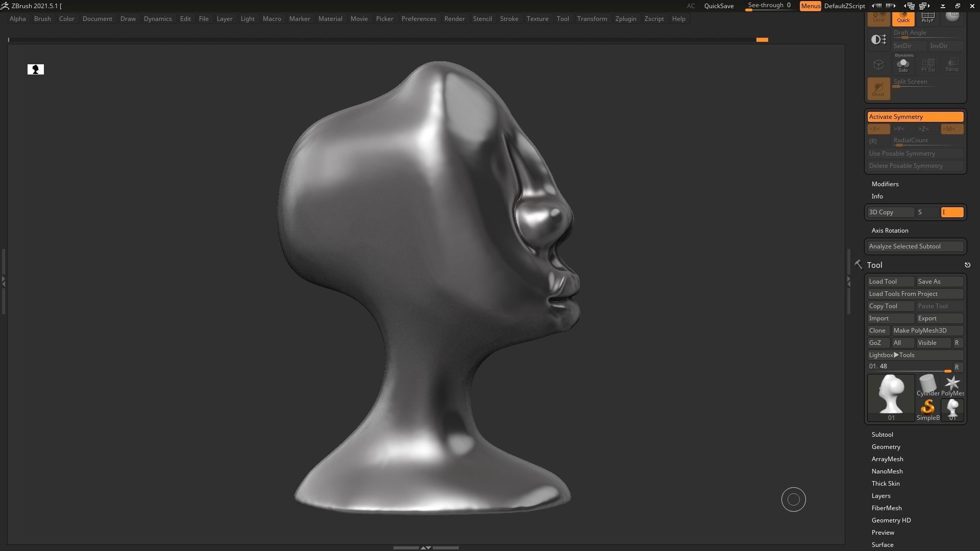Open the Brush menu

point(42,19)
